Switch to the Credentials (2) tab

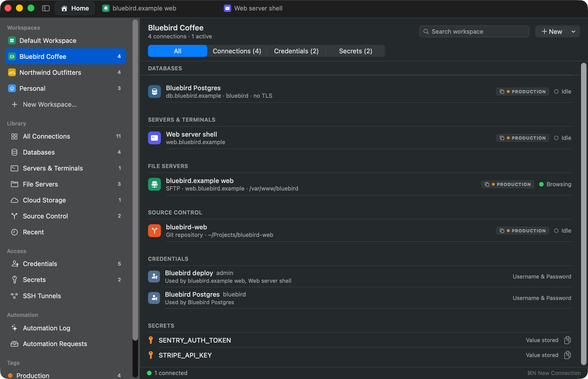tap(296, 51)
